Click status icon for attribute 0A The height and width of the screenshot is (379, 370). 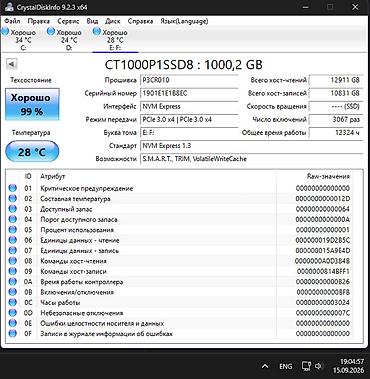(13, 282)
